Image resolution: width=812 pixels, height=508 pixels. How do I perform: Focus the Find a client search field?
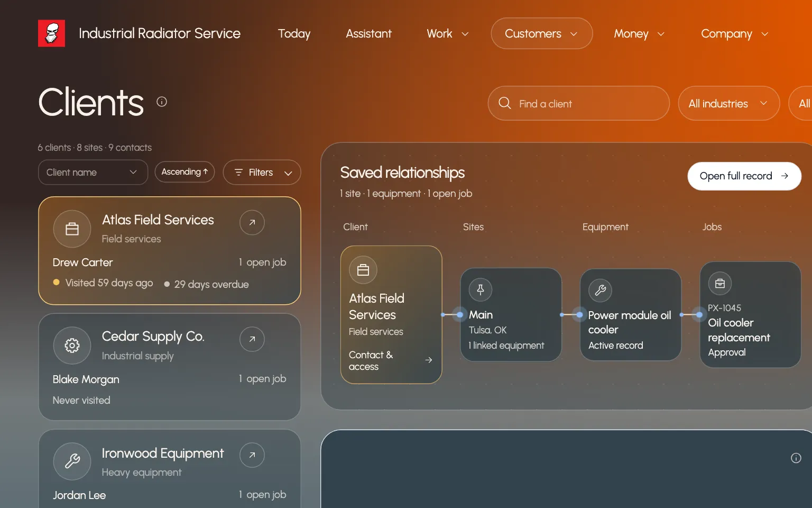pos(578,103)
